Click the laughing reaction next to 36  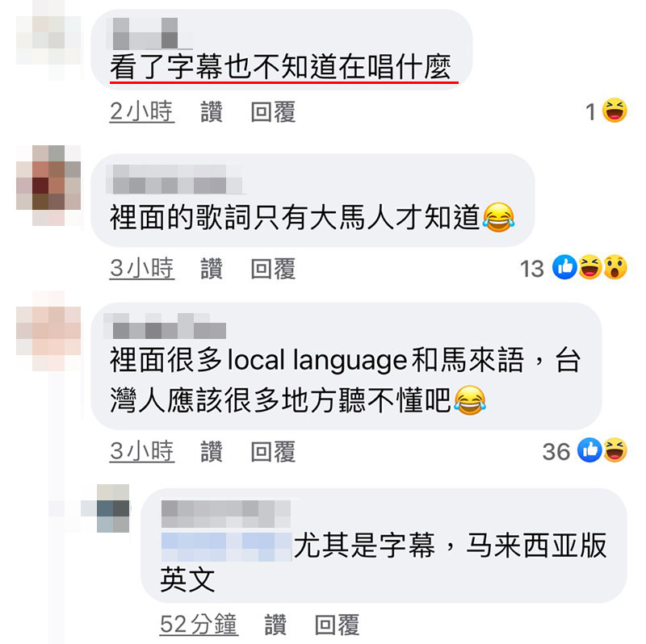pos(615,450)
